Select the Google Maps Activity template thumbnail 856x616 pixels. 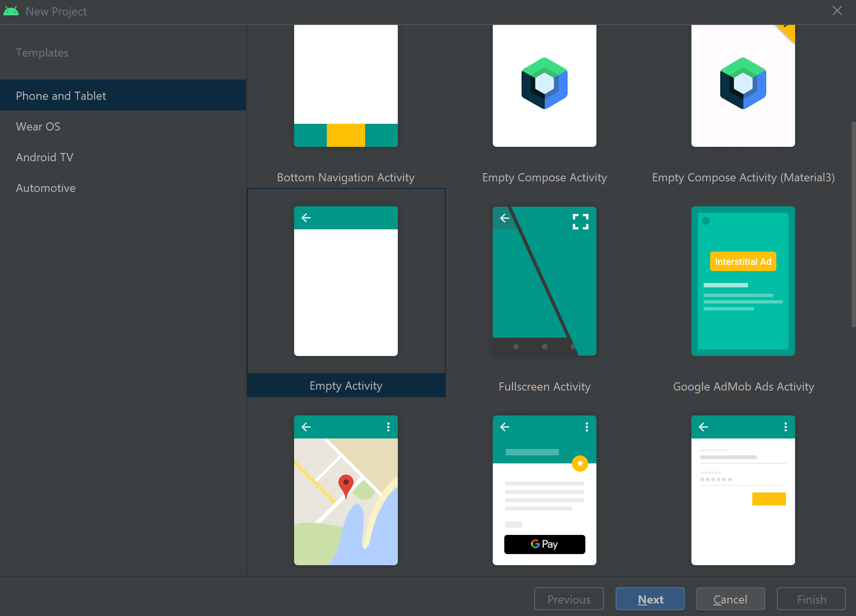tap(345, 490)
